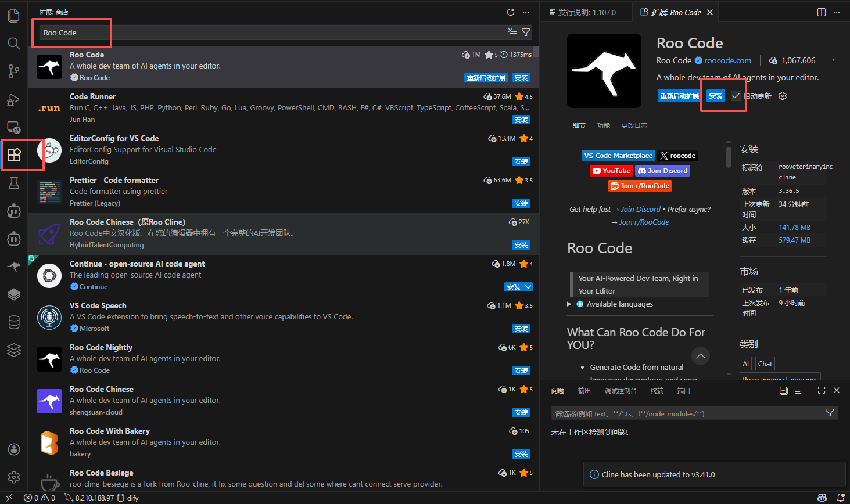
Task: Open the 终端 panel tab
Action: point(657,391)
